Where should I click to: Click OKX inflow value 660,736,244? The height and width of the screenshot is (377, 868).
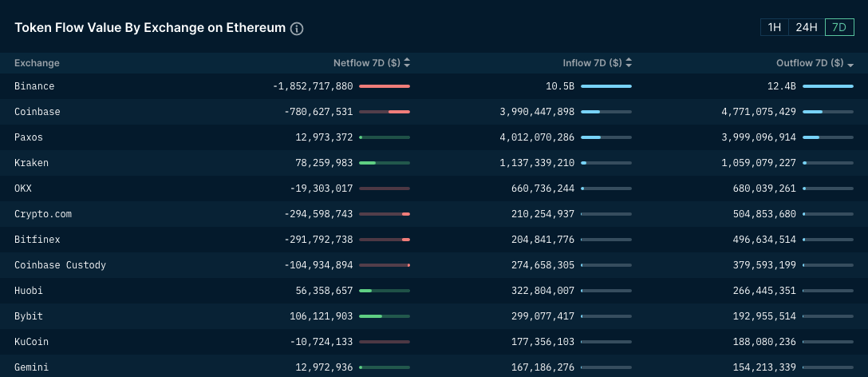click(x=543, y=188)
